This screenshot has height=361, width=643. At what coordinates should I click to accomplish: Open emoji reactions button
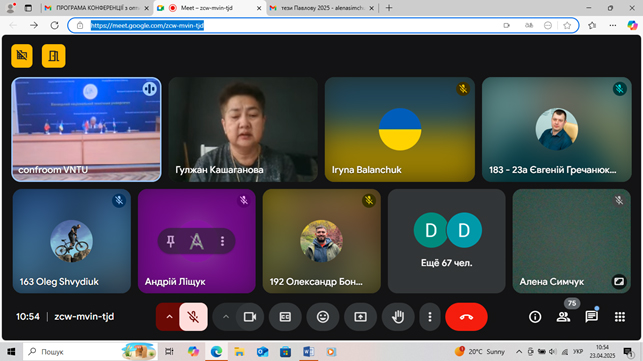pos(323,317)
